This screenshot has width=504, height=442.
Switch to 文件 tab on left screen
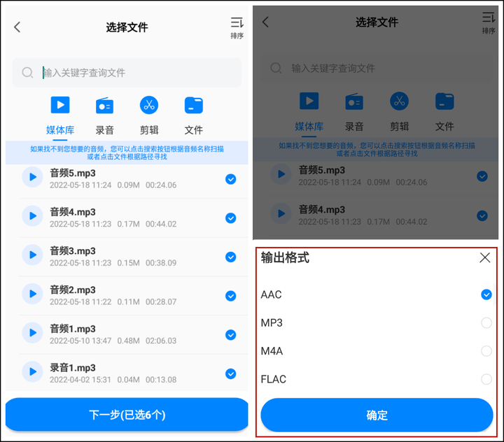(x=193, y=115)
